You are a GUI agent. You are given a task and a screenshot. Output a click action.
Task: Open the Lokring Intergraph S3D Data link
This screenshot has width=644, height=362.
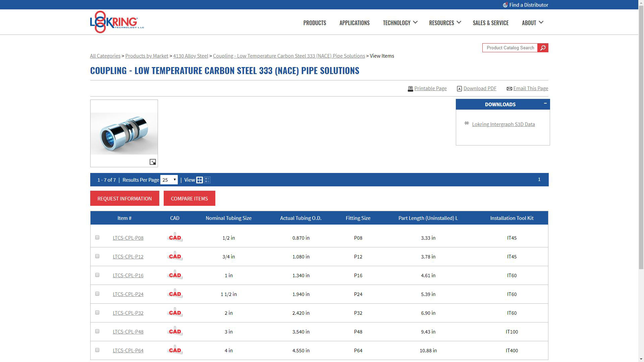click(x=503, y=124)
